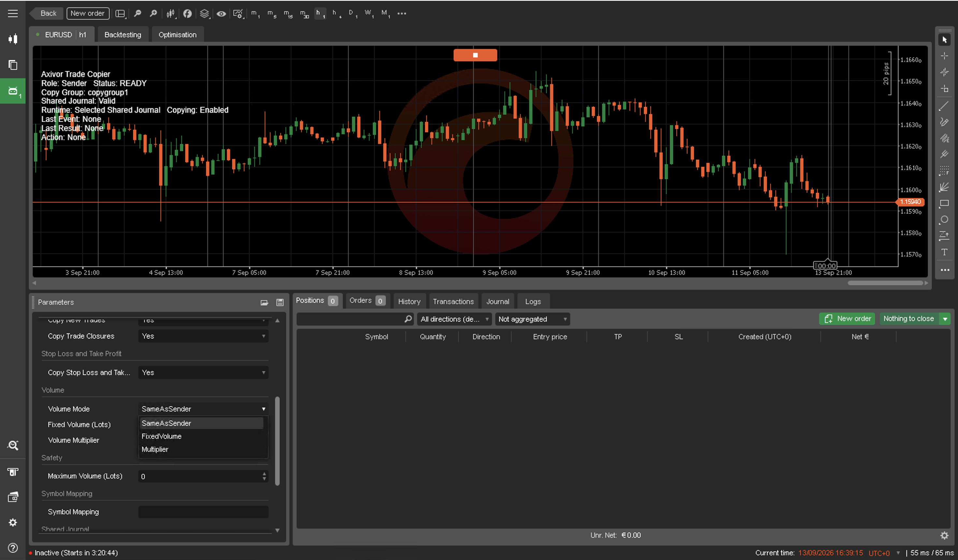Select the market snapshot crosshair tool

tap(944, 73)
